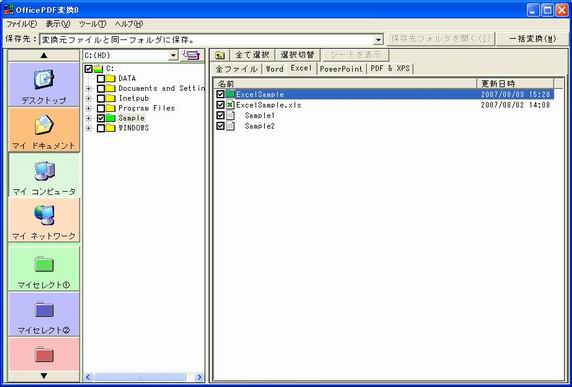The width and height of the screenshot is (572, 387).
Task: Uncheck the ExcelSample folder row checkbox
Action: [x=220, y=94]
